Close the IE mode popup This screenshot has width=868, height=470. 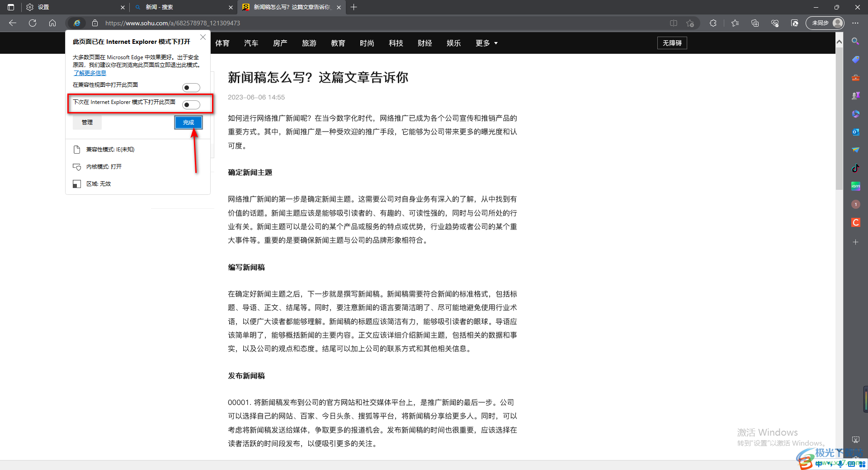pos(203,37)
